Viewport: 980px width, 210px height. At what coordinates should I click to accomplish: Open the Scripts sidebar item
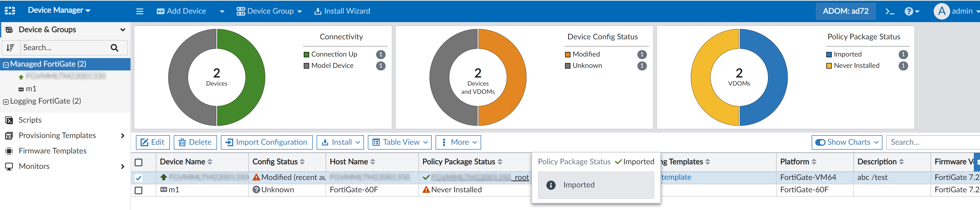[x=30, y=120]
